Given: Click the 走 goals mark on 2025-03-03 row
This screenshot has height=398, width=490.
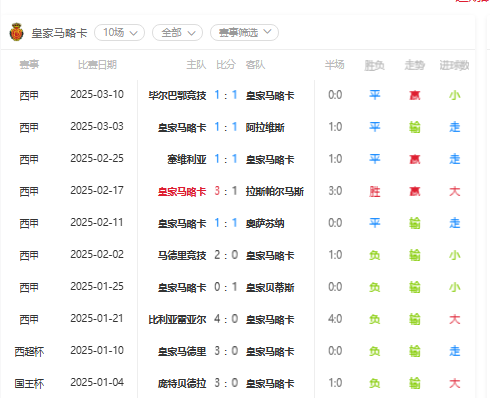Looking at the screenshot, I should (454, 127).
